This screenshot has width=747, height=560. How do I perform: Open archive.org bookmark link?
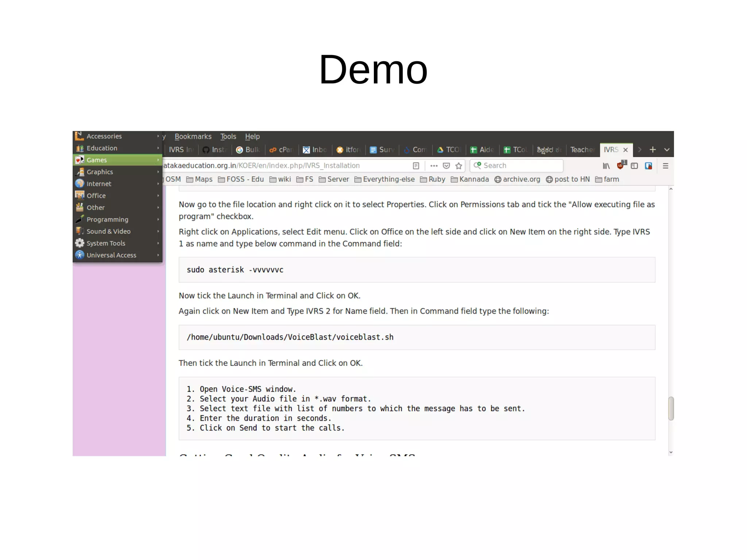pos(517,179)
